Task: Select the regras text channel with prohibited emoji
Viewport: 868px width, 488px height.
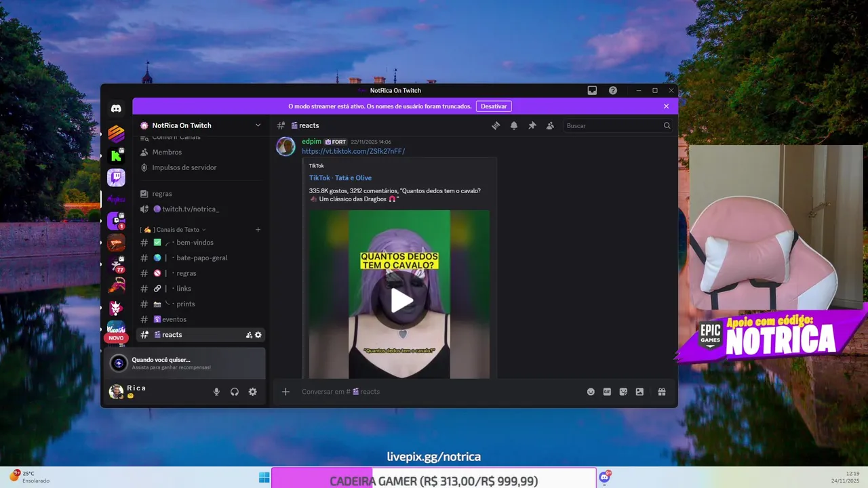Action: tap(200, 274)
